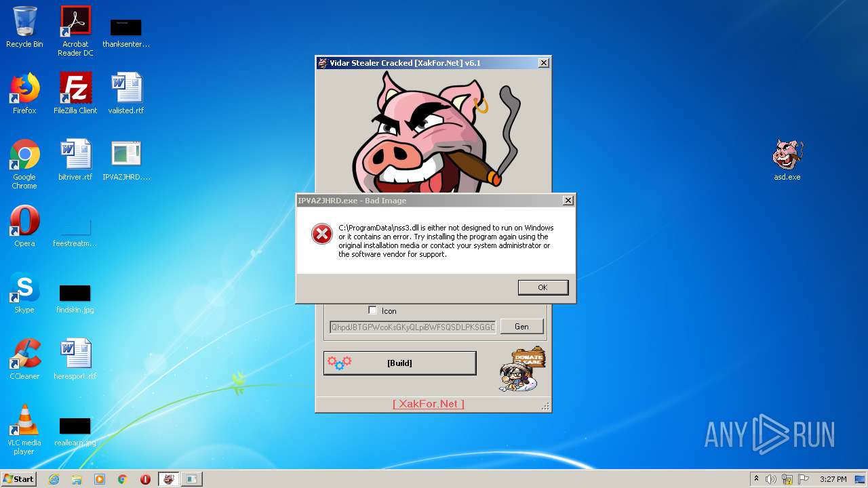Screen dimensions: 868x488
Task: Select the VLC media player desktop shortcut
Action: pos(24,430)
